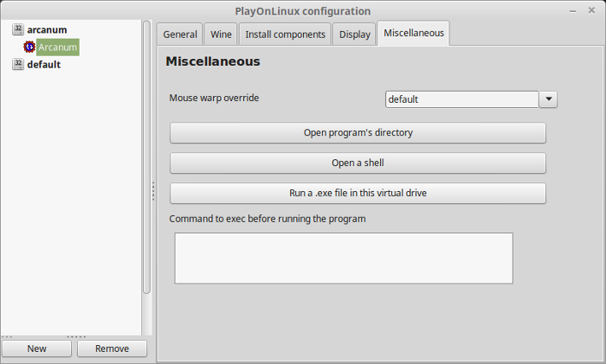Switch to the Wine tab
Image resolution: width=606 pixels, height=364 pixels.
221,35
